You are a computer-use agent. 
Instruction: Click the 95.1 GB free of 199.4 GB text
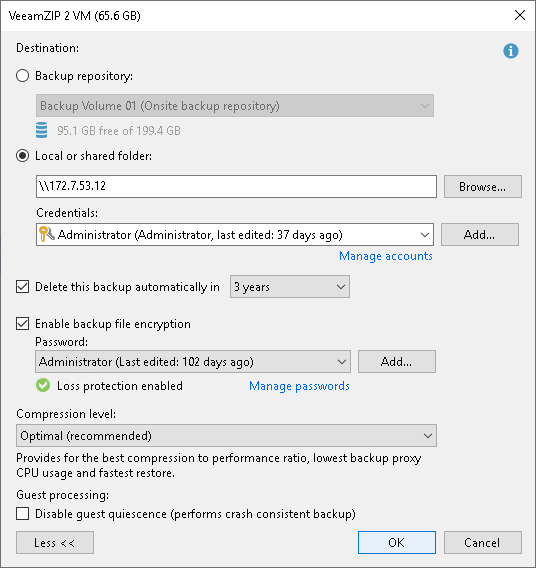(119, 131)
